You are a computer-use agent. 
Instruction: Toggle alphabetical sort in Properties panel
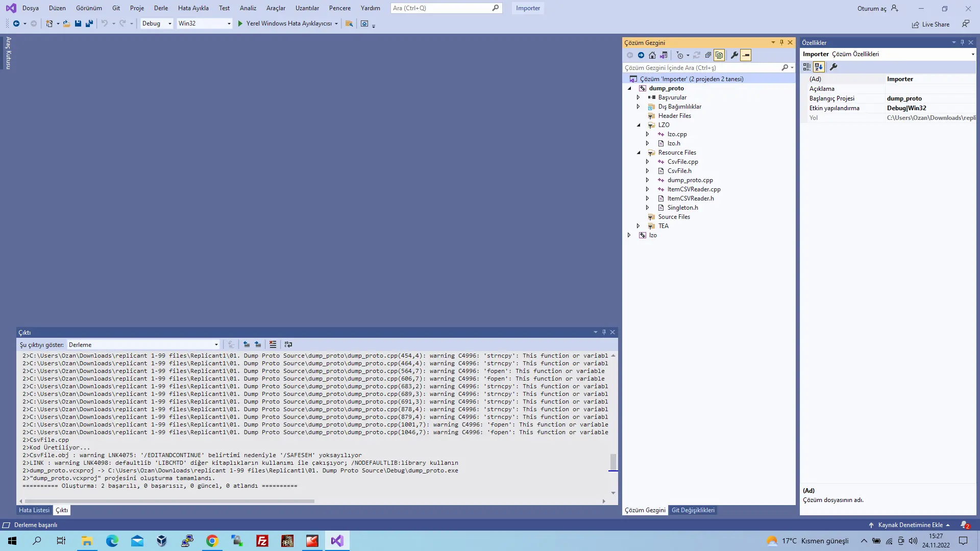click(x=819, y=67)
